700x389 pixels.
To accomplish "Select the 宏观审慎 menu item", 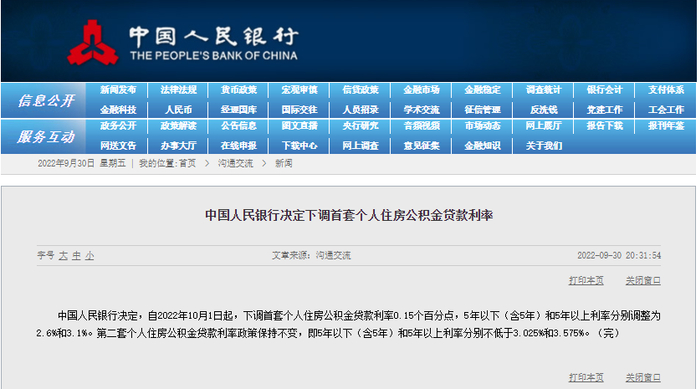I will [x=300, y=90].
